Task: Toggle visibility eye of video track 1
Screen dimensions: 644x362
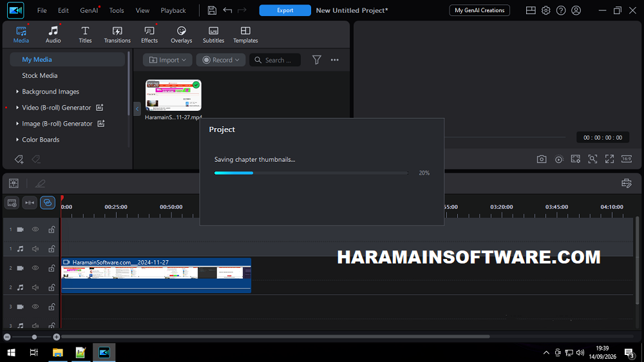Action: 35,229
